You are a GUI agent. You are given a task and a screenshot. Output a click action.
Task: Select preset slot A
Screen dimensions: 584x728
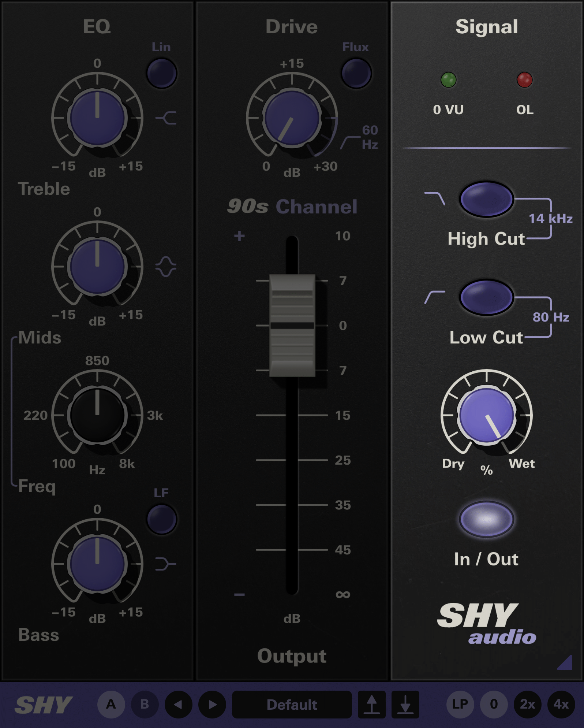(111, 704)
